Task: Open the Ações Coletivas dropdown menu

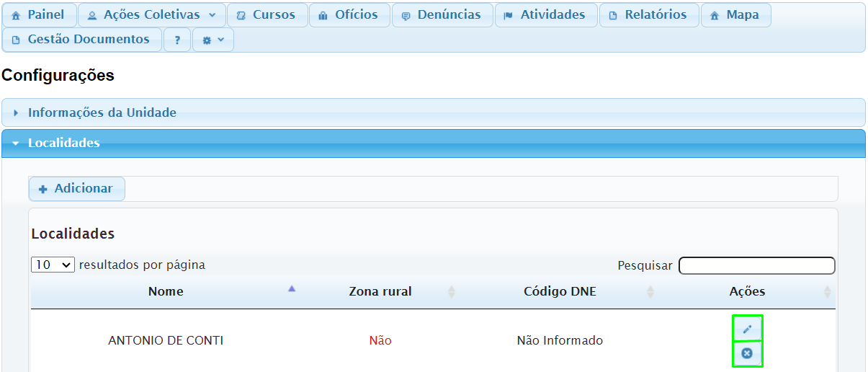Action: click(x=151, y=15)
